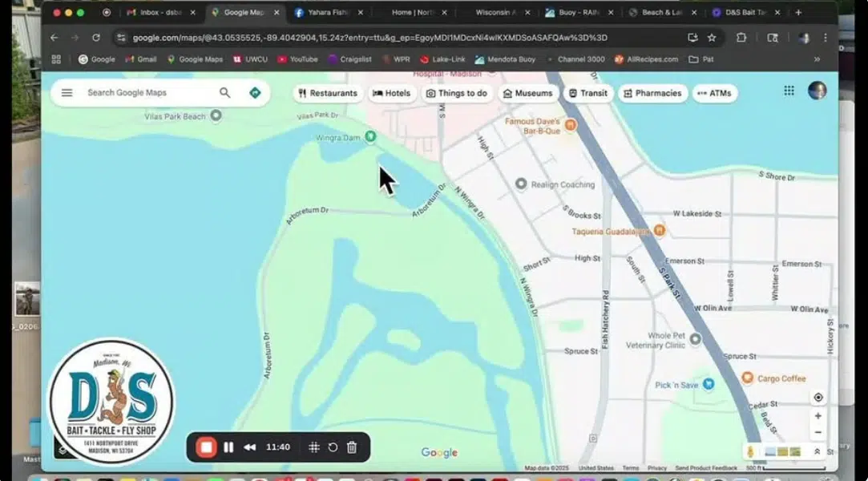Viewport: 868px width, 481px height.
Task: Zoom in with the plus button
Action: 818,416
